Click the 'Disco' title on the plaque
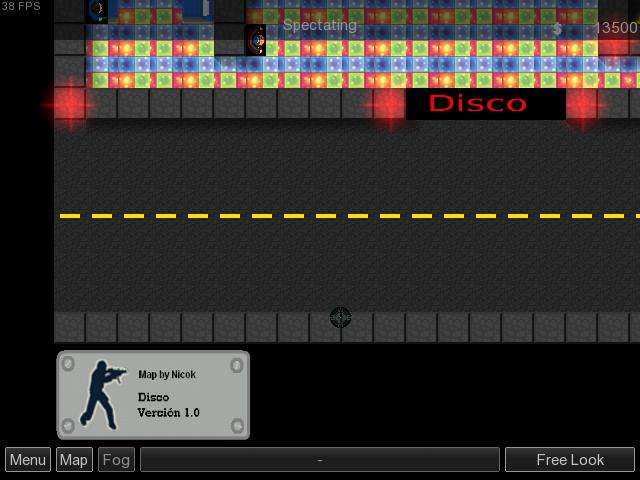 (153, 397)
